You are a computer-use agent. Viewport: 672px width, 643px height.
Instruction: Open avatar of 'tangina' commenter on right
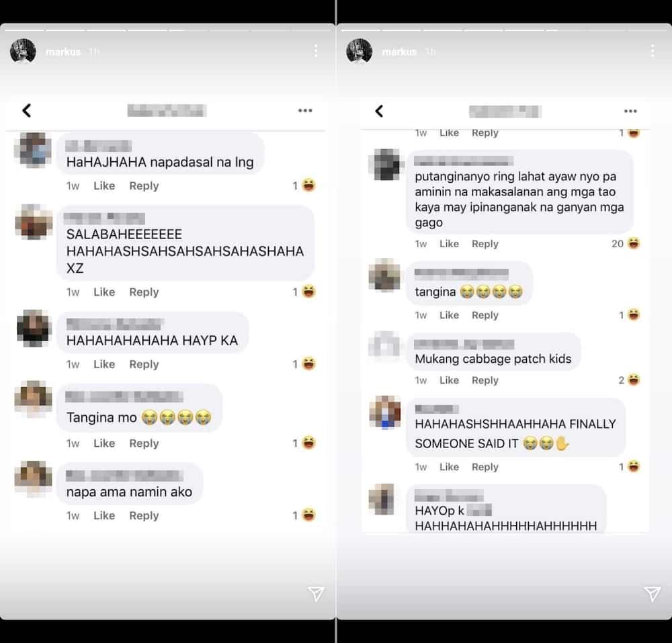385,275
